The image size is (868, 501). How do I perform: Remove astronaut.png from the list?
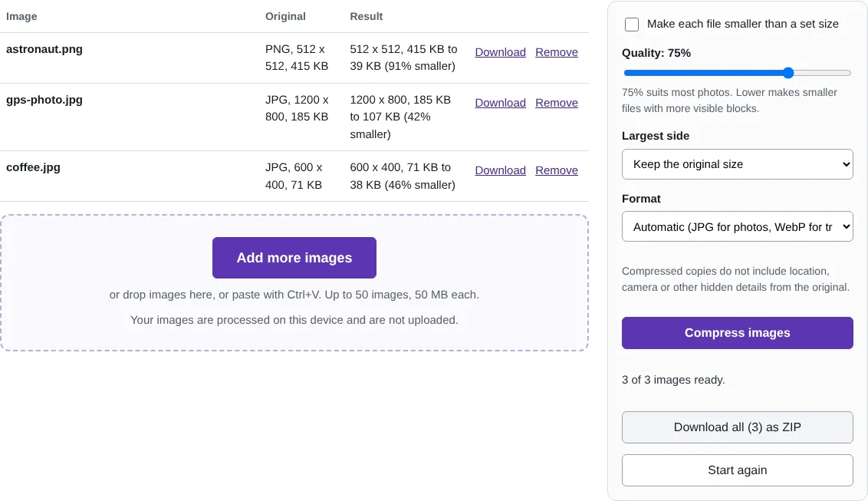[557, 52]
